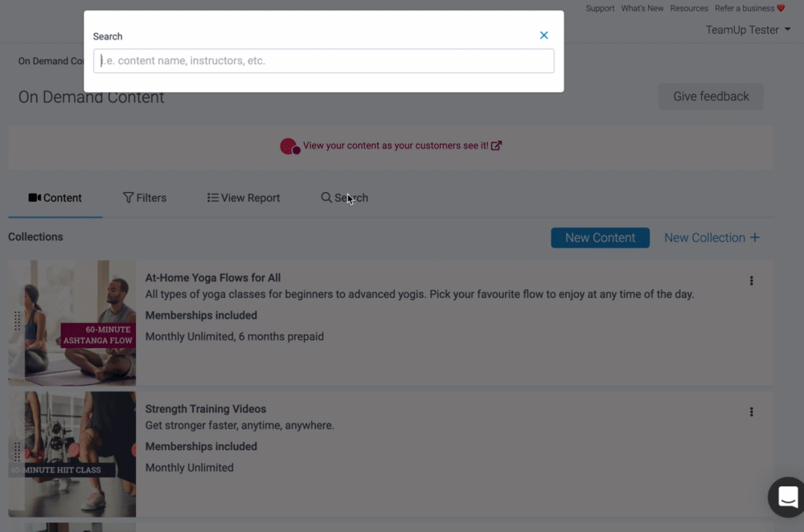Click the magnifying glass Search icon

tap(326, 198)
